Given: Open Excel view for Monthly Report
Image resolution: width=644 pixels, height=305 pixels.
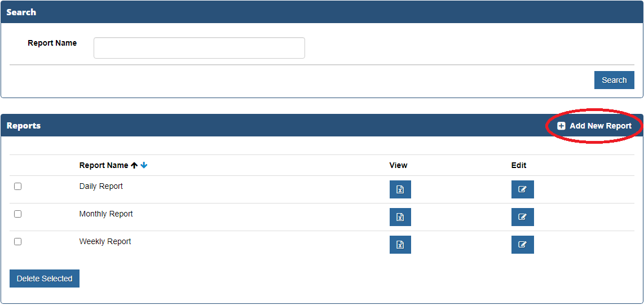Looking at the screenshot, I should (x=400, y=217).
